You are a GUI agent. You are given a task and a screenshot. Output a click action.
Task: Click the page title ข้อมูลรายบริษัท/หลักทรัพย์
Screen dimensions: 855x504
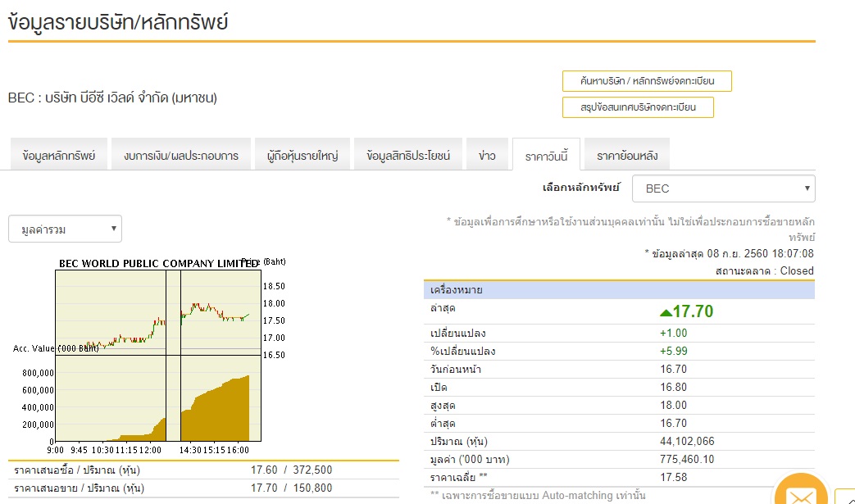(118, 22)
